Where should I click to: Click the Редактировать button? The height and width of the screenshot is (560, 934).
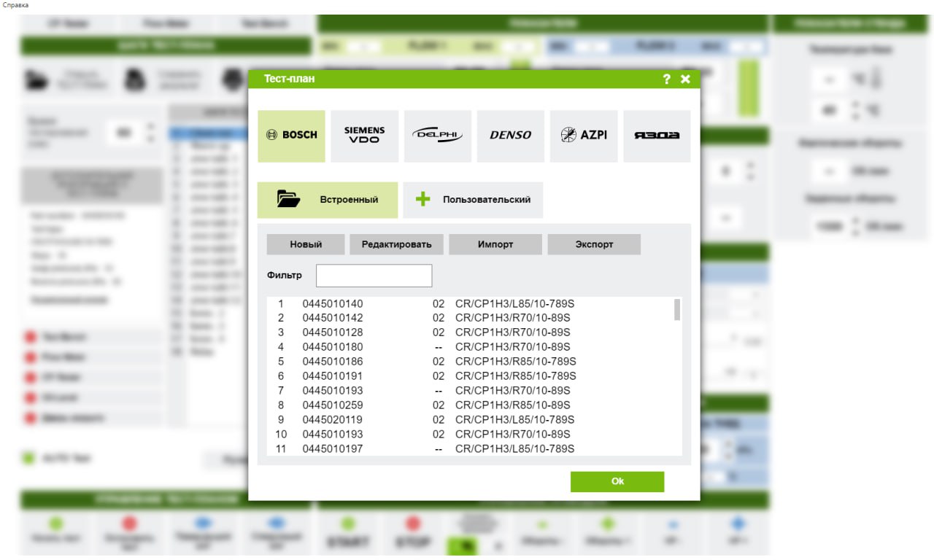396,244
